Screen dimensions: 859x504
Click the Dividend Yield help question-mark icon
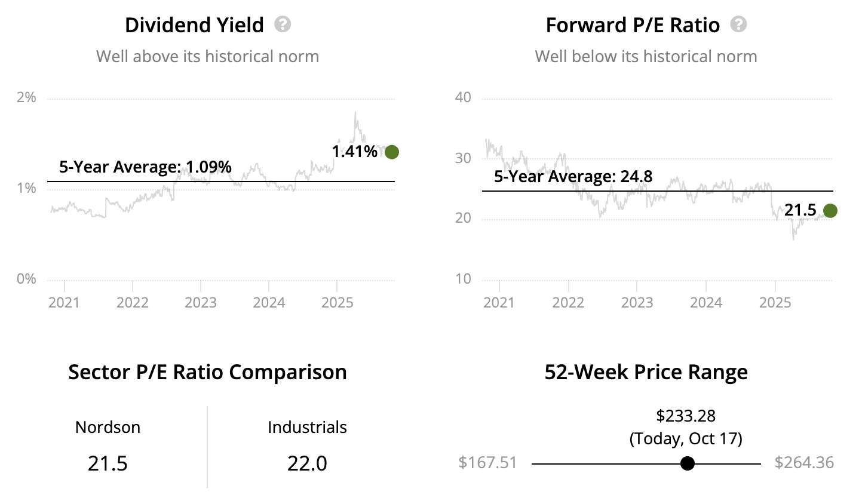click(283, 24)
